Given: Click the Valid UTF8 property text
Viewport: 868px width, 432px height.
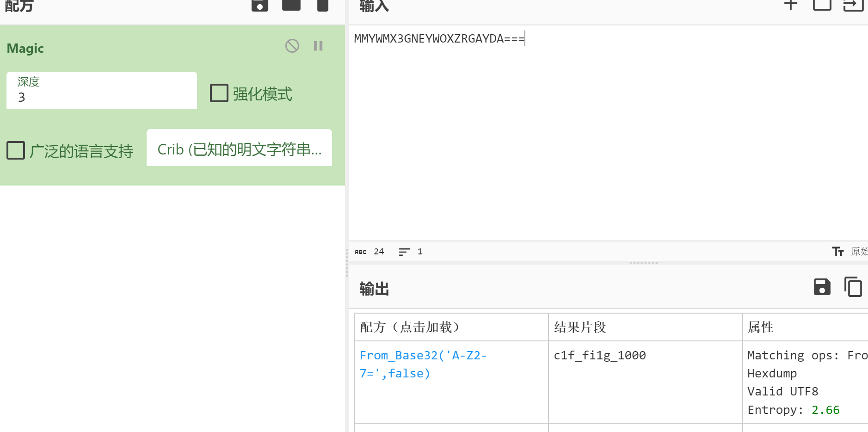Looking at the screenshot, I should click(783, 392).
